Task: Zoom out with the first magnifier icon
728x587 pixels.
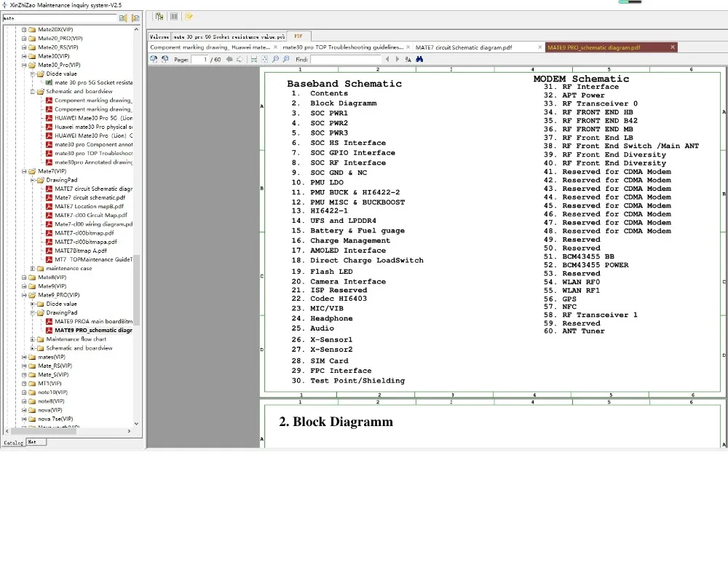Action: tap(275, 60)
